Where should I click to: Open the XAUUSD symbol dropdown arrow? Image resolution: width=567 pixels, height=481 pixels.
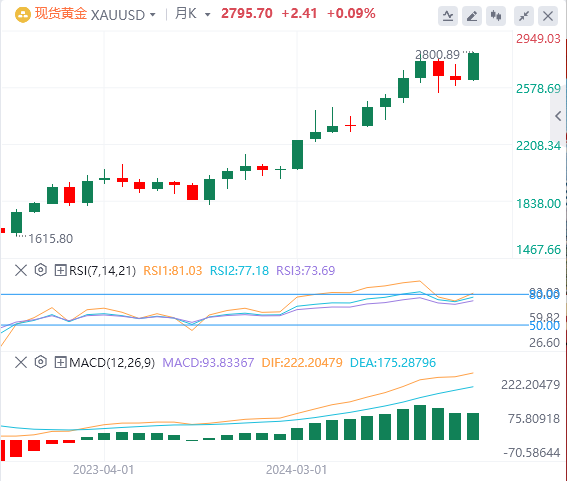tap(153, 15)
